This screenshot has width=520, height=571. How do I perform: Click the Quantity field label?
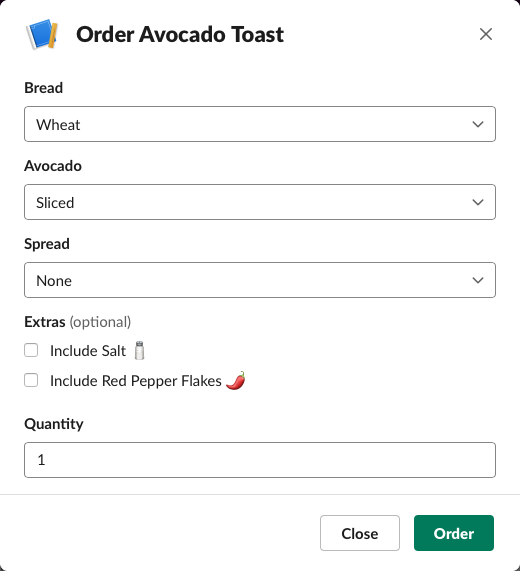pos(54,424)
